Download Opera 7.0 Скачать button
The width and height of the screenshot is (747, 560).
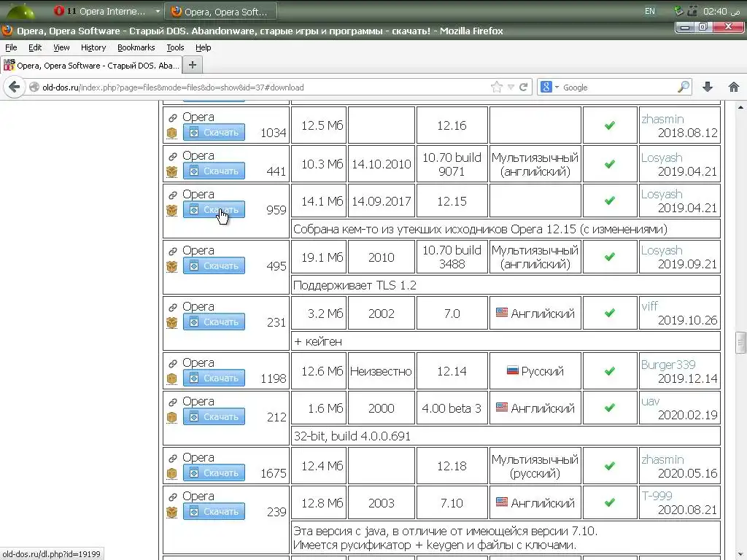214,322
